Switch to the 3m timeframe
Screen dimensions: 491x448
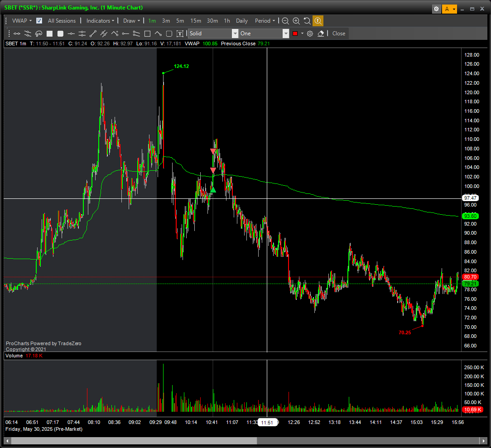166,21
